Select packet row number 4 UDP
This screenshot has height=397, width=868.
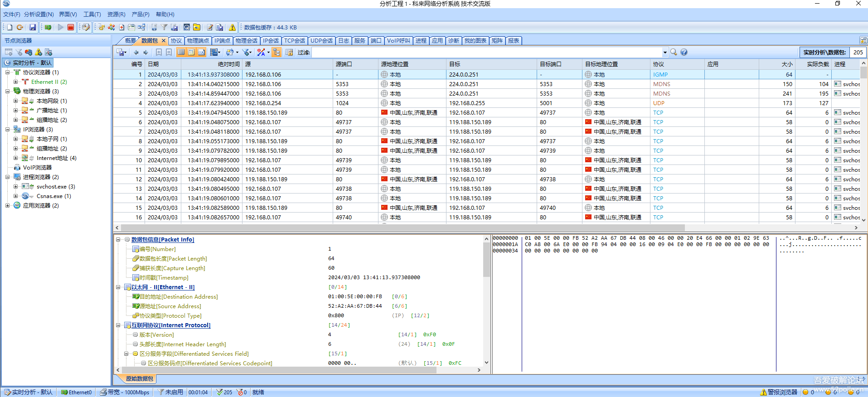[x=486, y=103]
